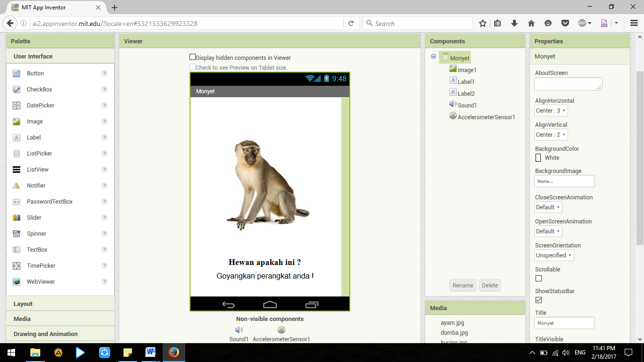Open help for the WebViewer component

pos(105,282)
